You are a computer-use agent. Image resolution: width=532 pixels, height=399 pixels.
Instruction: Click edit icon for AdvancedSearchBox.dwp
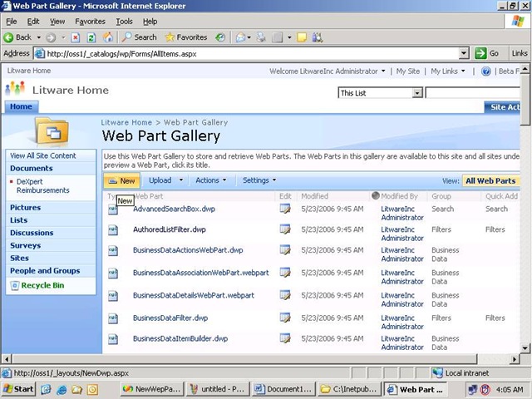[284, 209]
